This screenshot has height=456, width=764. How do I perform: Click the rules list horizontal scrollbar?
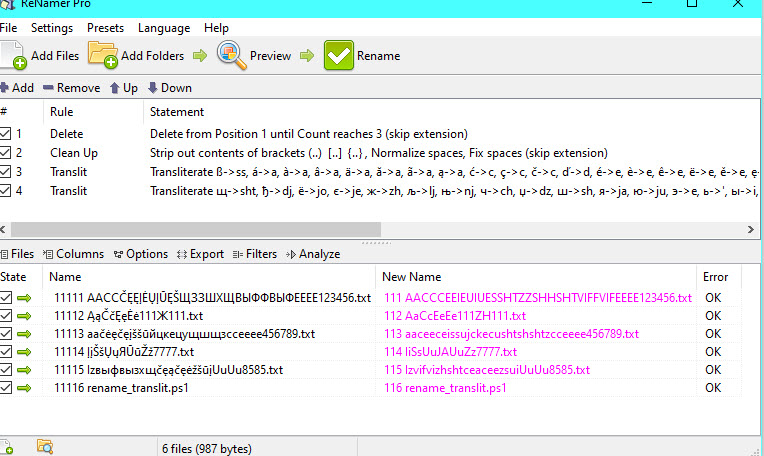pyautogui.click(x=200, y=230)
